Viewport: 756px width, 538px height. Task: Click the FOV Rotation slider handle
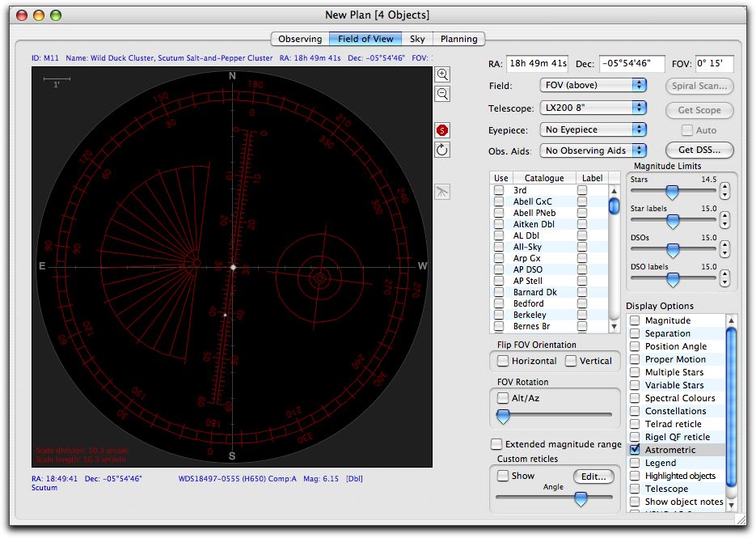coord(503,416)
